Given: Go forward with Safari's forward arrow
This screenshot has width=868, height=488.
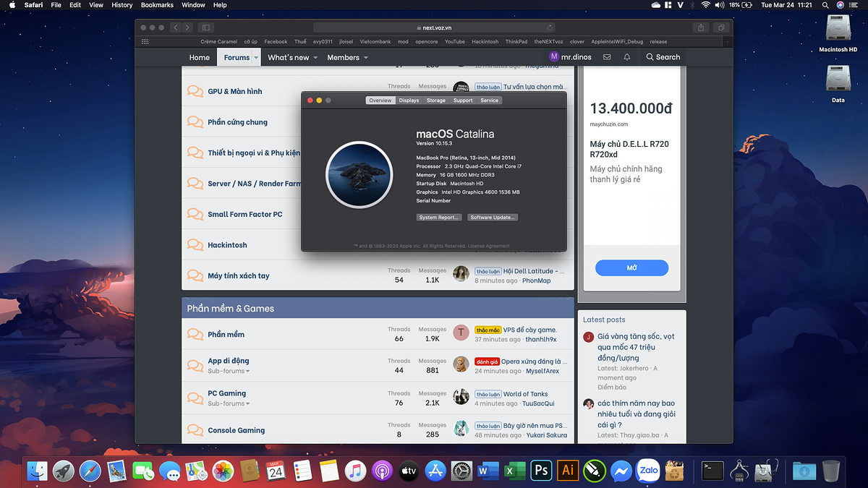Looking at the screenshot, I should pyautogui.click(x=187, y=27).
